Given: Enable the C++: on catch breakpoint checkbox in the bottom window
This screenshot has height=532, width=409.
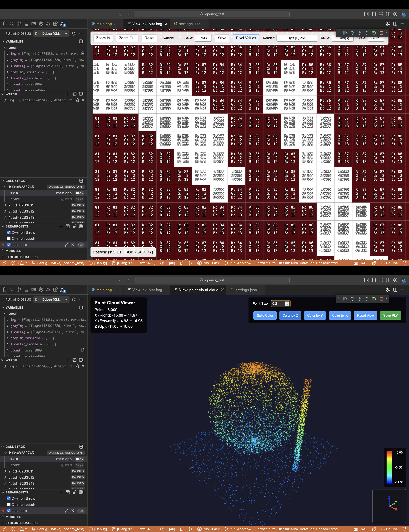Looking at the screenshot, I should pos(9,505).
